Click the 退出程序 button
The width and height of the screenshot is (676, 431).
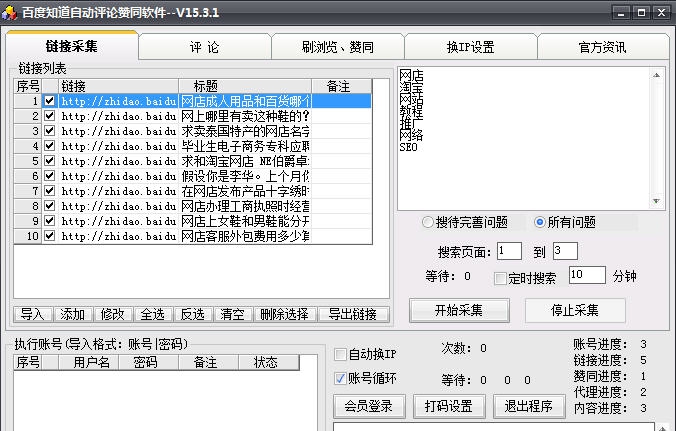(529, 406)
